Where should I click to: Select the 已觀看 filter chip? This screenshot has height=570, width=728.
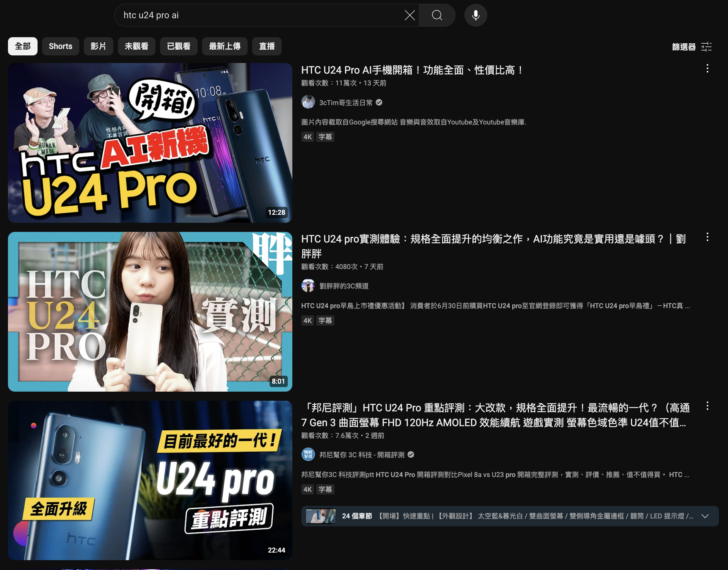point(179,46)
